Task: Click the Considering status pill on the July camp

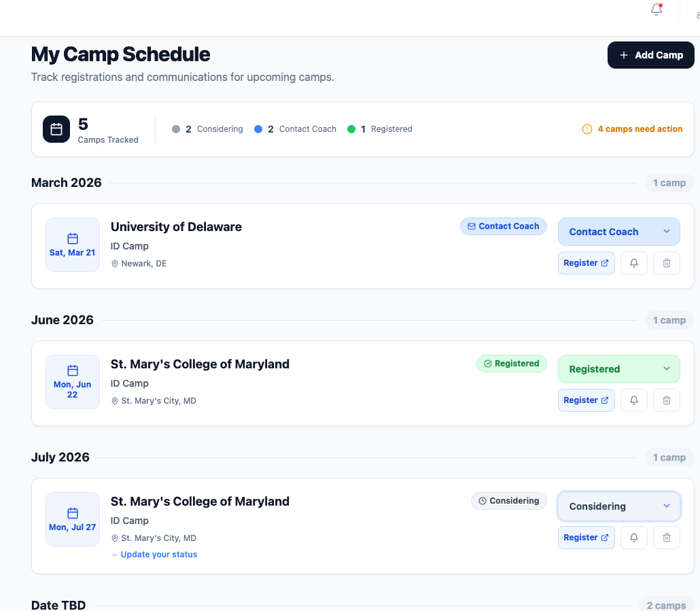Action: pyautogui.click(x=508, y=500)
